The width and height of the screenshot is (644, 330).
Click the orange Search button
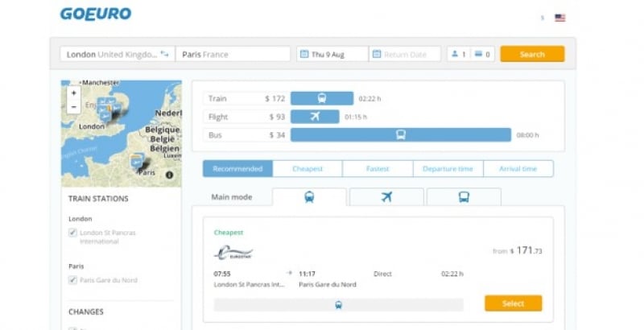click(532, 54)
